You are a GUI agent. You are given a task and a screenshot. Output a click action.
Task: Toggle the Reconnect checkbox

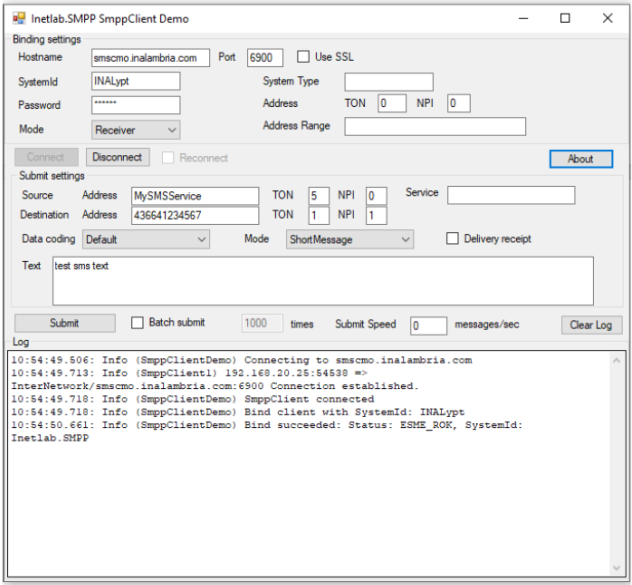(x=168, y=158)
